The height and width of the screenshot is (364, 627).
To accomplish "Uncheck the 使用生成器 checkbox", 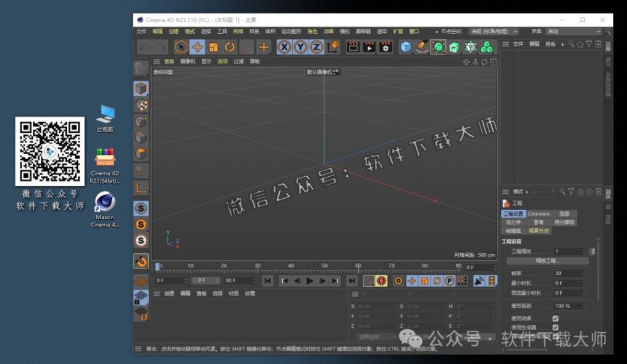I will coord(556,328).
